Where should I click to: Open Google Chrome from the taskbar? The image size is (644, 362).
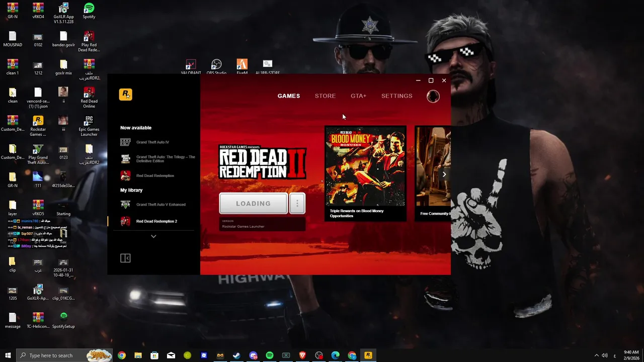(x=121, y=355)
